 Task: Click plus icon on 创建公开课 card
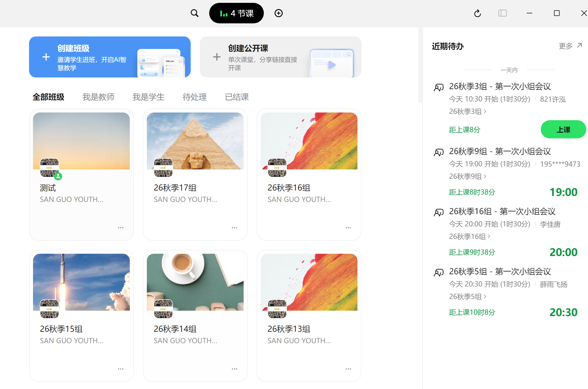(217, 57)
